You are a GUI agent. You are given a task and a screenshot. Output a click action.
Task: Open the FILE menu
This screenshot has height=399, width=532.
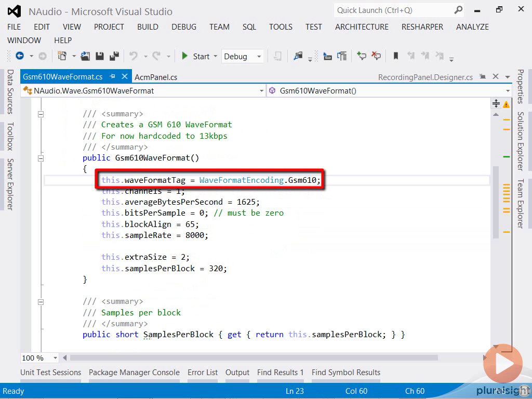pyautogui.click(x=14, y=27)
